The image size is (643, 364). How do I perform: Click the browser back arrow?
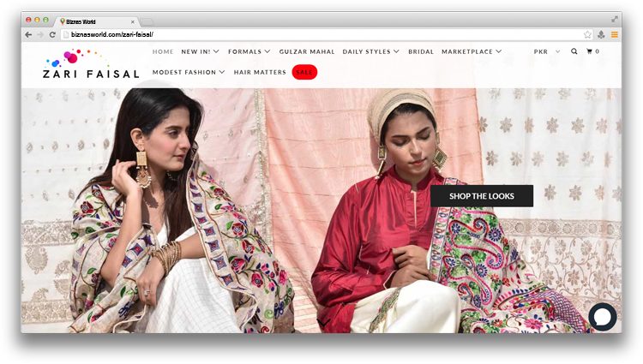point(28,34)
